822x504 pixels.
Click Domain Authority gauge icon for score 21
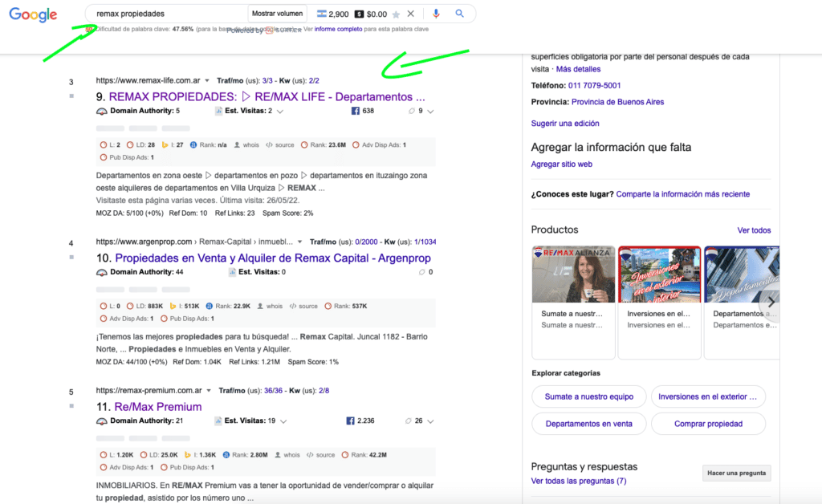pyautogui.click(x=102, y=421)
